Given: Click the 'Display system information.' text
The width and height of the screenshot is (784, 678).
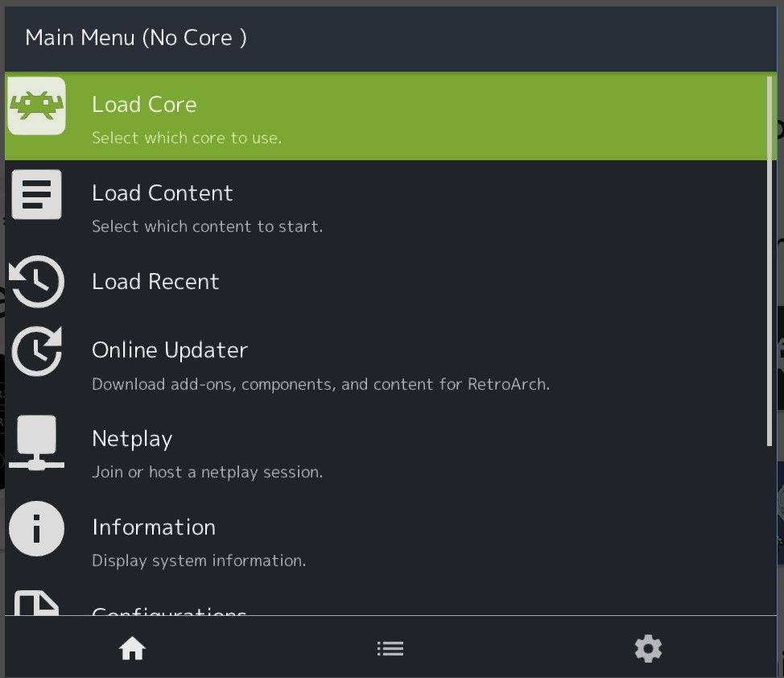Looking at the screenshot, I should [x=199, y=560].
